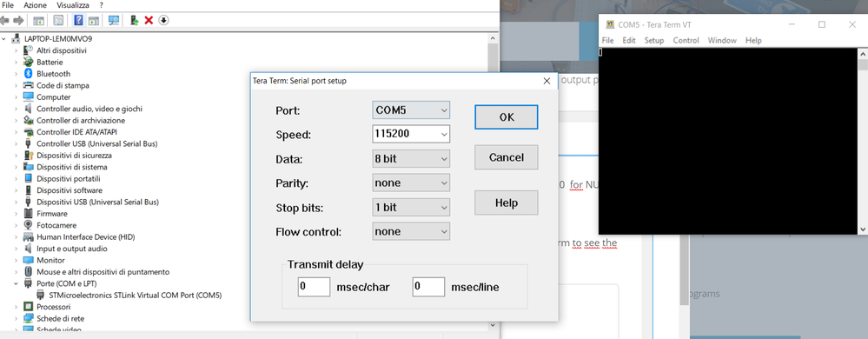Click the red X uninstall device icon
The image size is (868, 339).
pyautogui.click(x=149, y=21)
